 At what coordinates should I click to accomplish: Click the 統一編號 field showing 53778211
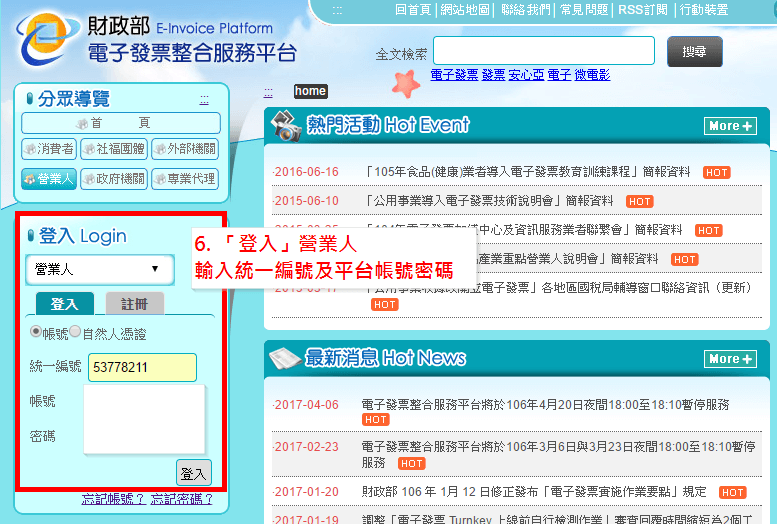(x=142, y=367)
